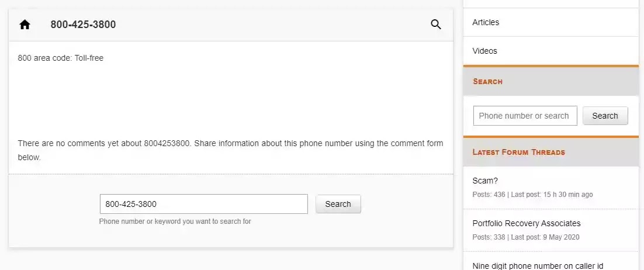Open the magnifier search icon in the header
644x270 pixels.
436,25
